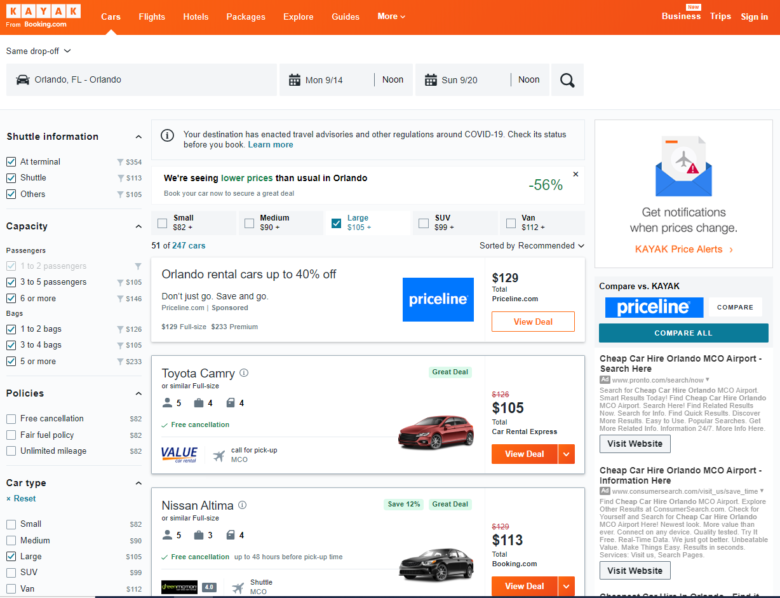780x598 pixels.
Task: Open pick-up time Noon selector
Action: pyautogui.click(x=392, y=80)
